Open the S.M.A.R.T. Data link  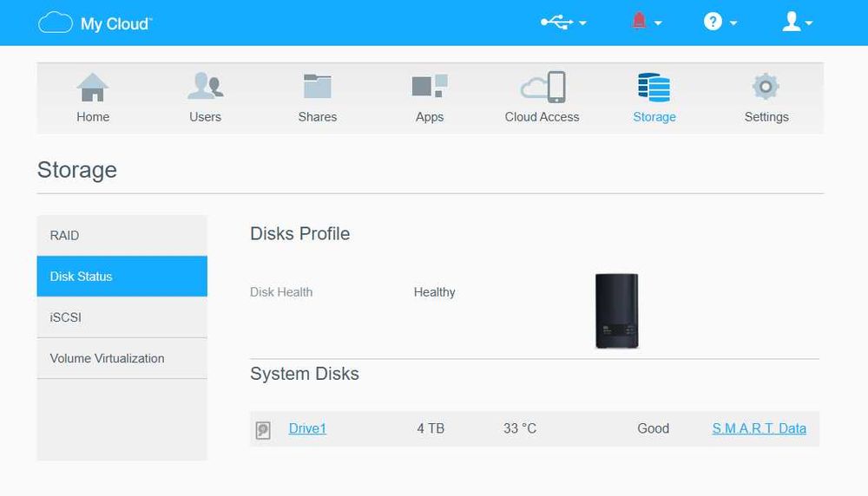click(759, 428)
